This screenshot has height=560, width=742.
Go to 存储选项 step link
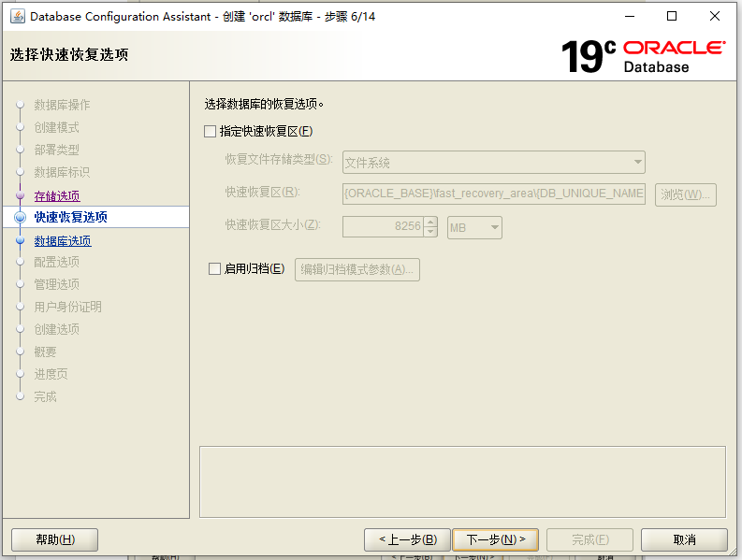(x=57, y=195)
